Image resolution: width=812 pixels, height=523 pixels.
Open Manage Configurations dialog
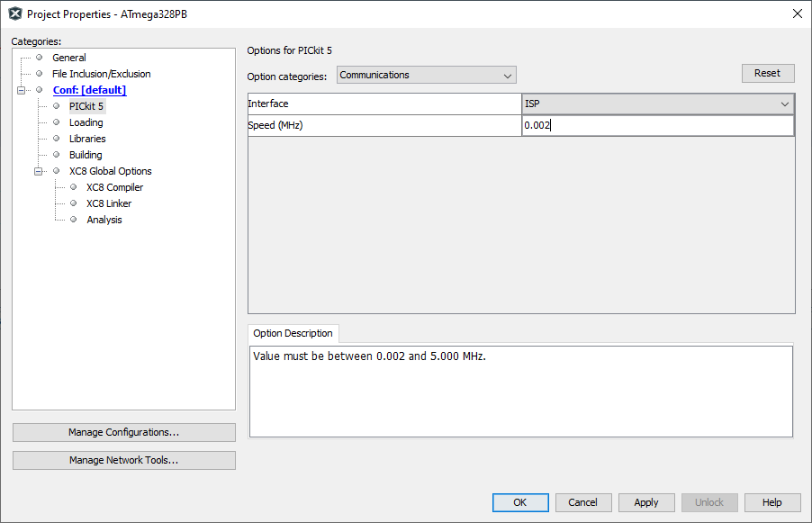(123, 432)
